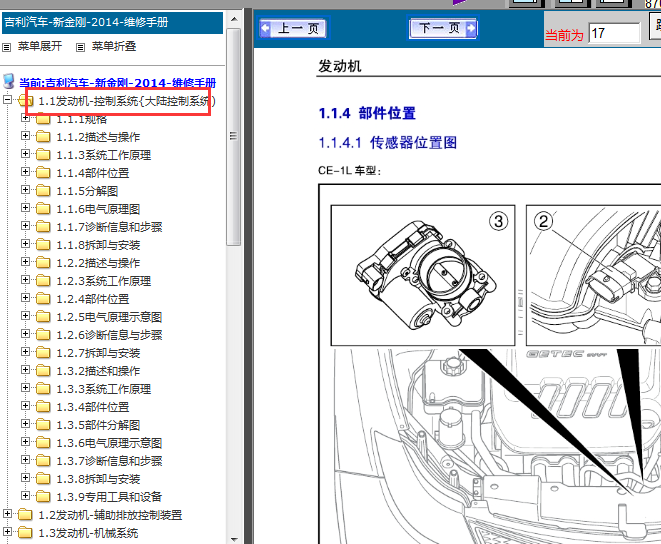This screenshot has height=544, width=661.
Task: Click sensor diagram labeled 2
Action: [x=594, y=275]
